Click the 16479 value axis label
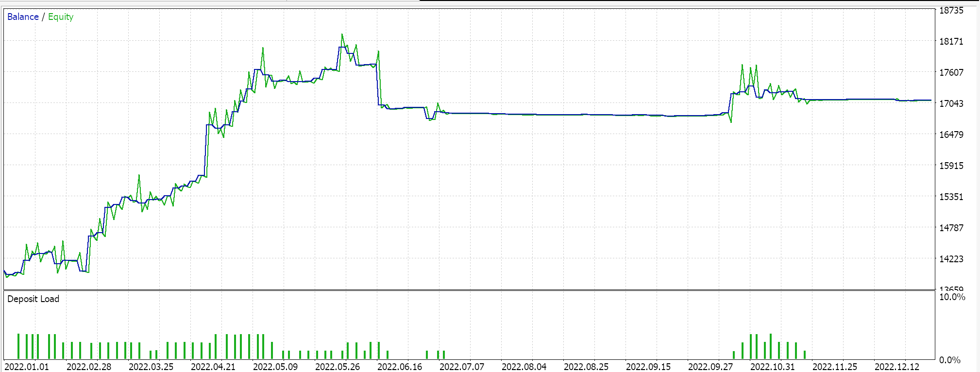The height and width of the screenshot is (372, 980). tap(951, 135)
